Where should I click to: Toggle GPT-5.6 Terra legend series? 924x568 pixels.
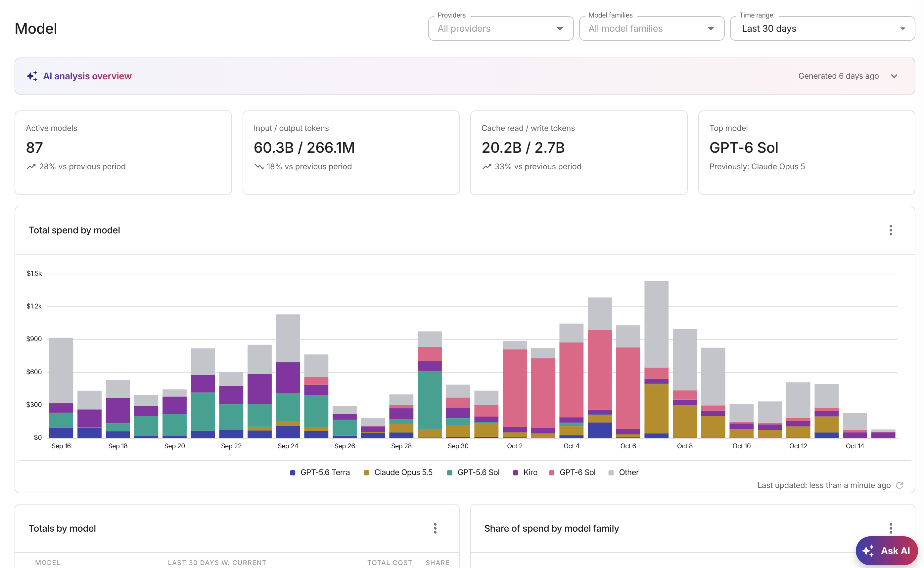click(x=320, y=472)
